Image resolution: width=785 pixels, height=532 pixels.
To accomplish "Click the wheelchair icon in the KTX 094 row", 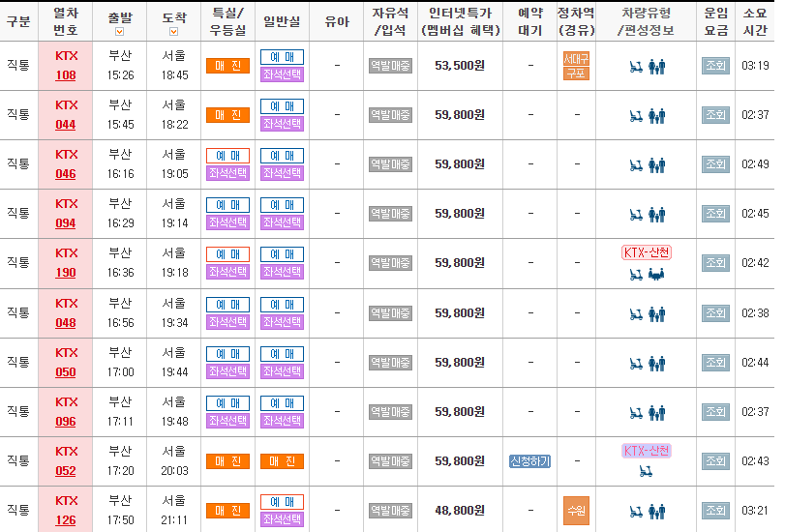I will pyautogui.click(x=636, y=214).
